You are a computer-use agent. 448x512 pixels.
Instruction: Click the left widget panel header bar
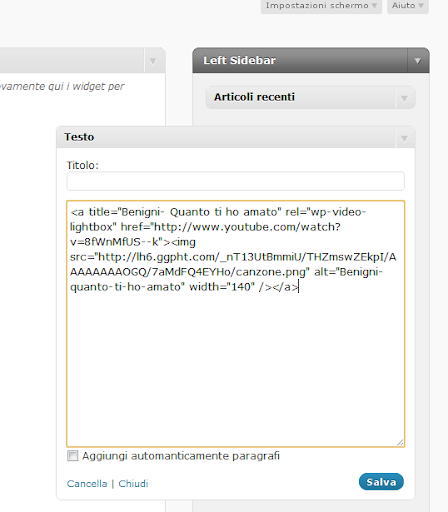(72, 61)
